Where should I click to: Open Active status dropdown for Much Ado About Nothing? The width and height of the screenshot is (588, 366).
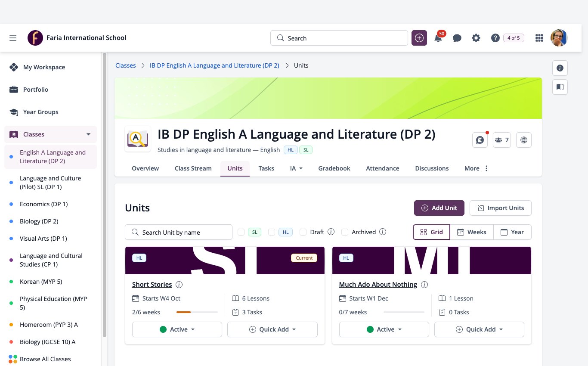coord(384,329)
